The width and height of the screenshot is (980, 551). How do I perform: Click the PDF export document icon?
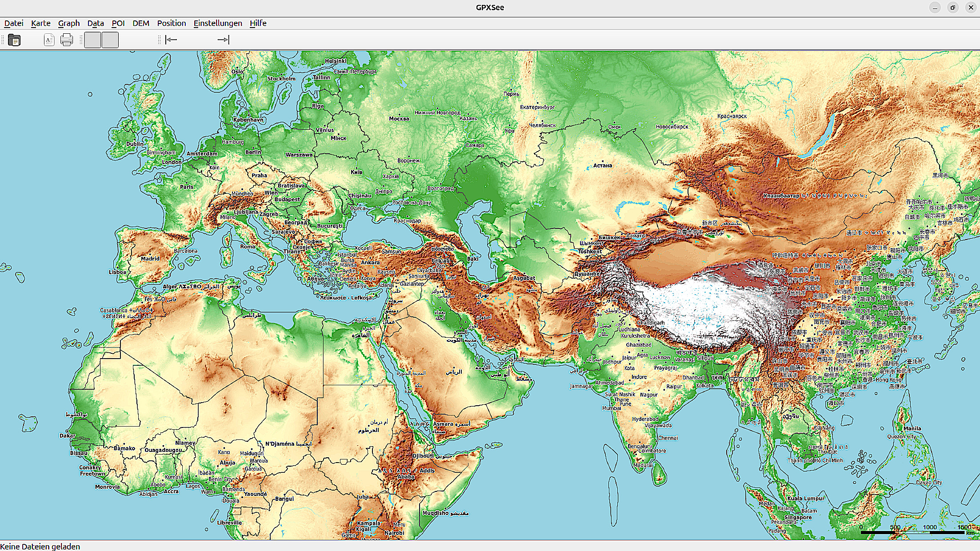49,40
